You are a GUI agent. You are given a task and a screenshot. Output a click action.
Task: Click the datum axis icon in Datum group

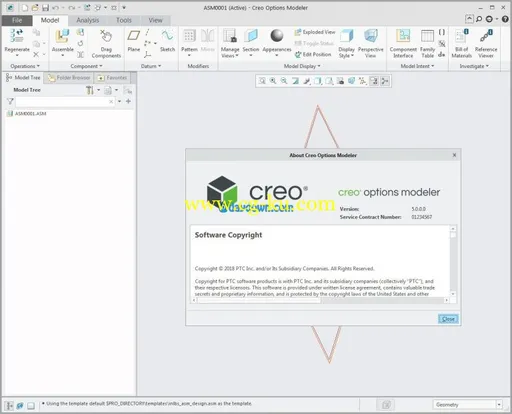pos(147,32)
